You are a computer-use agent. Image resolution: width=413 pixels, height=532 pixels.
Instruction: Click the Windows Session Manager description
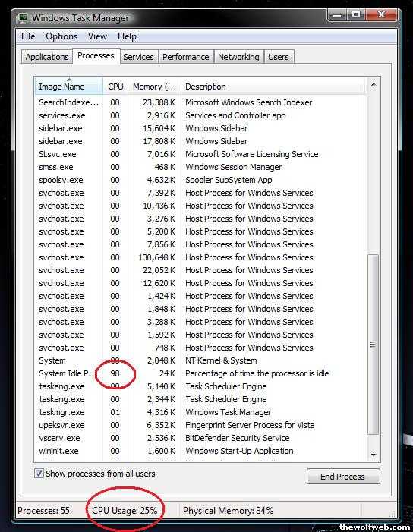pyautogui.click(x=234, y=167)
